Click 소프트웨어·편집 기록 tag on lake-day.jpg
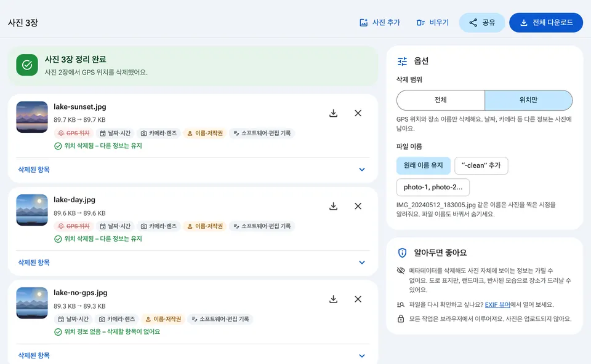 (x=262, y=226)
